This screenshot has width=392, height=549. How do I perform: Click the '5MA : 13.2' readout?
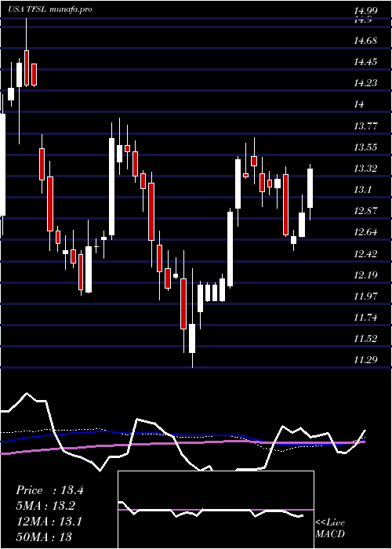pyautogui.click(x=45, y=507)
